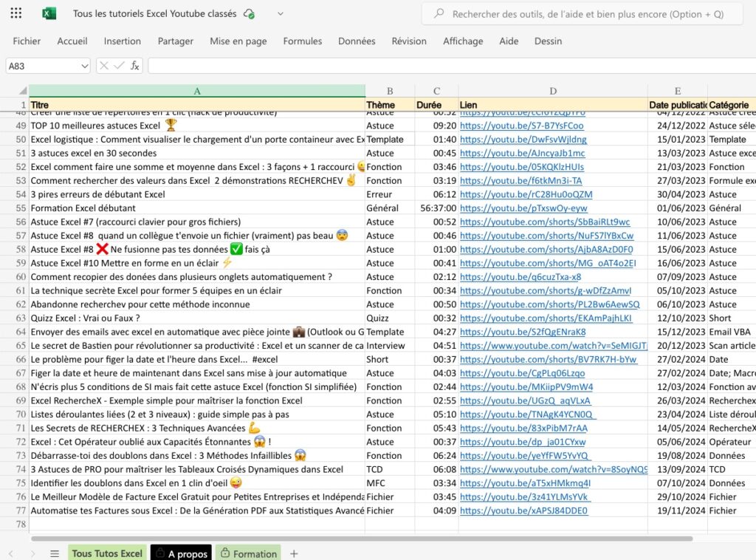Open link https://youtu.be/S2fQgENraK8
The image size is (756, 560).
[x=523, y=332]
